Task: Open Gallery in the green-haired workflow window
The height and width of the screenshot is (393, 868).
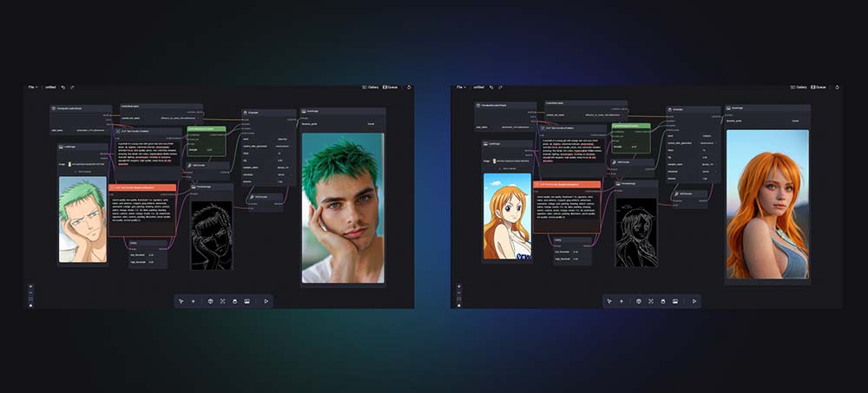Action: 371,87
